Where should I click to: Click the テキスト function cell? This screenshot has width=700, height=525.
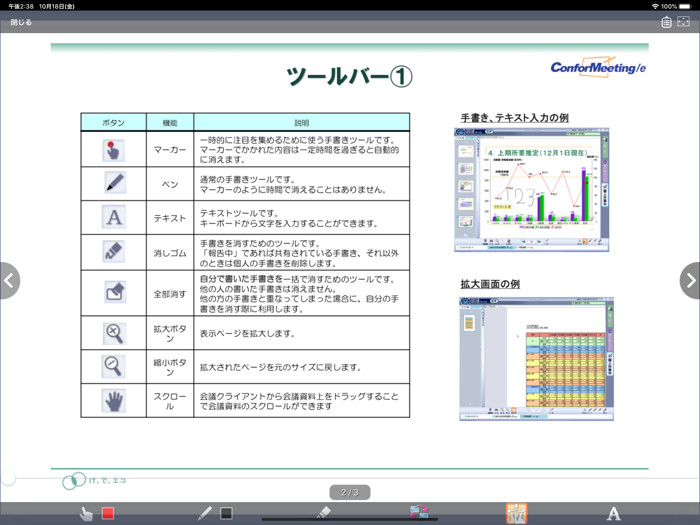pyautogui.click(x=170, y=218)
